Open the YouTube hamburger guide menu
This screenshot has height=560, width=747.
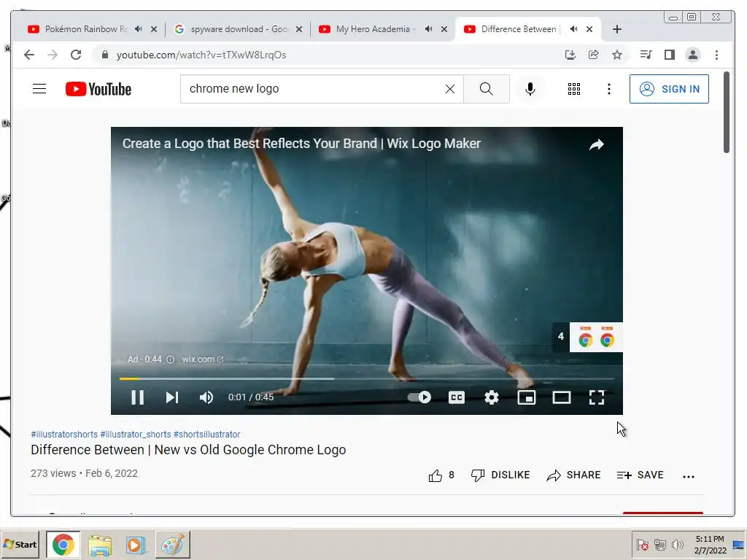pos(39,88)
